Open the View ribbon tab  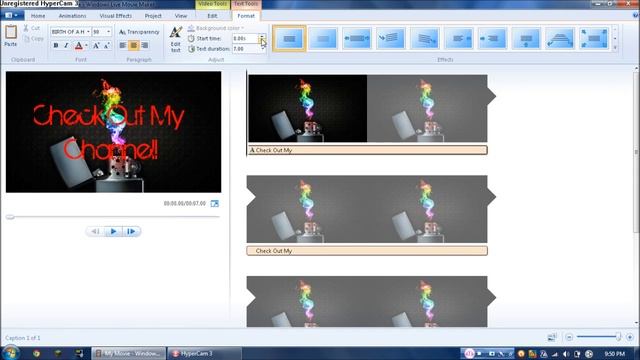point(181,16)
